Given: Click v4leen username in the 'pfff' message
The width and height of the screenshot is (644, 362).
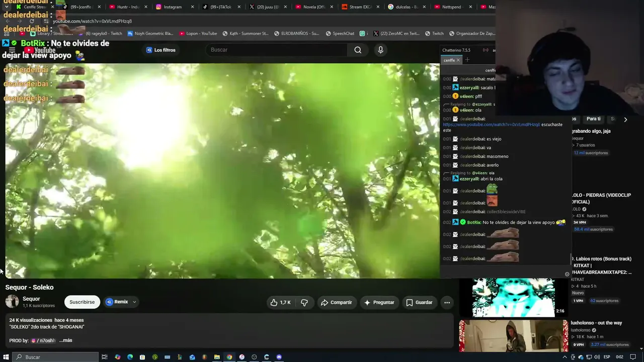Looking at the screenshot, I should coord(466,97).
